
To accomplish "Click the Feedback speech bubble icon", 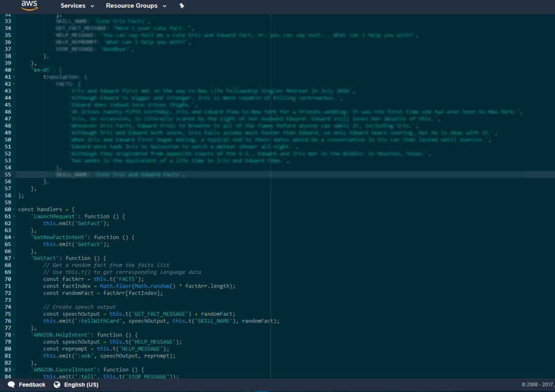I will (x=11, y=384).
